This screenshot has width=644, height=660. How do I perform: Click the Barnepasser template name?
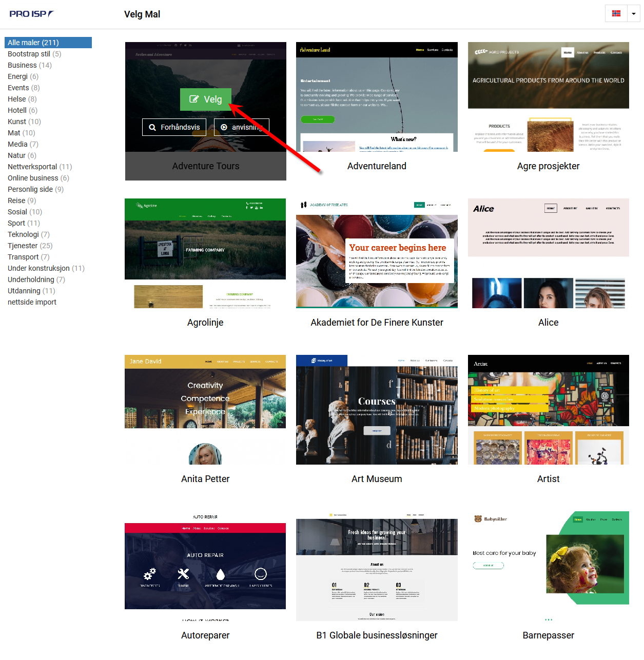[x=548, y=635]
